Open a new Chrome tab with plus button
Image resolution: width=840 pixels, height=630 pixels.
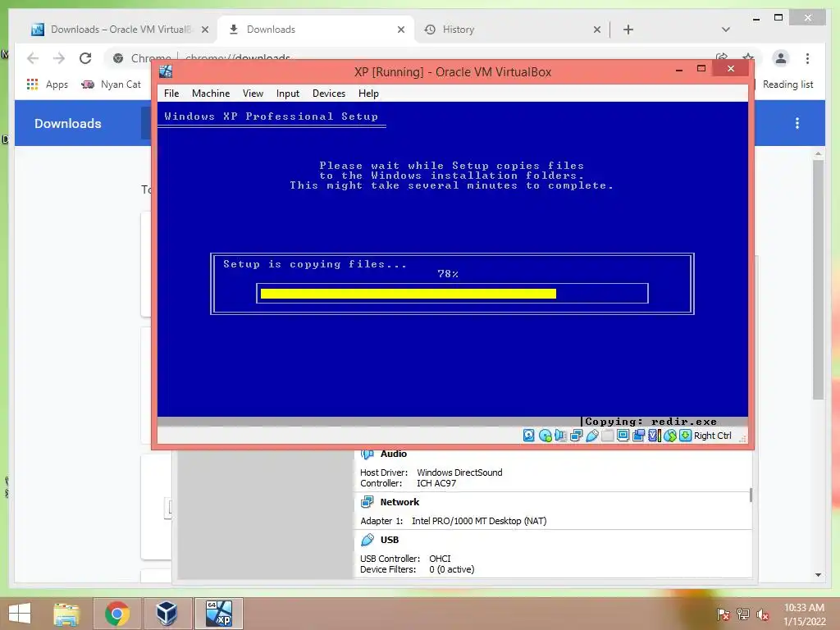(x=628, y=30)
